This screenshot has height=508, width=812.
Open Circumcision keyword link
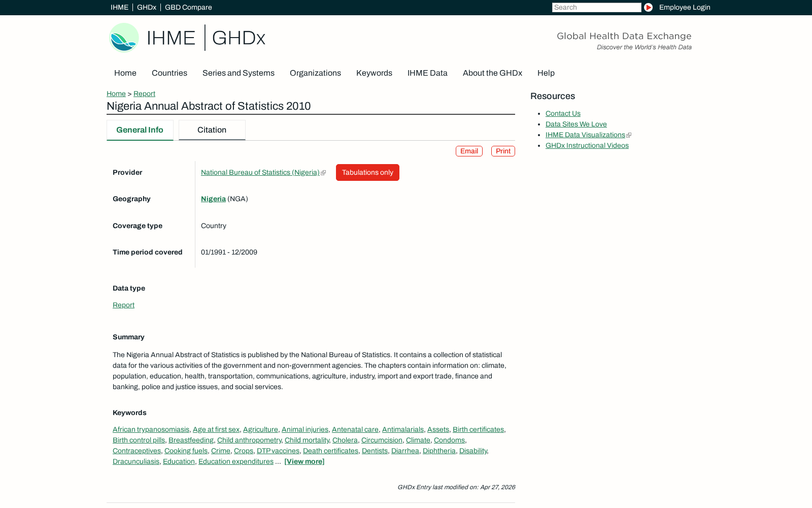(382, 440)
